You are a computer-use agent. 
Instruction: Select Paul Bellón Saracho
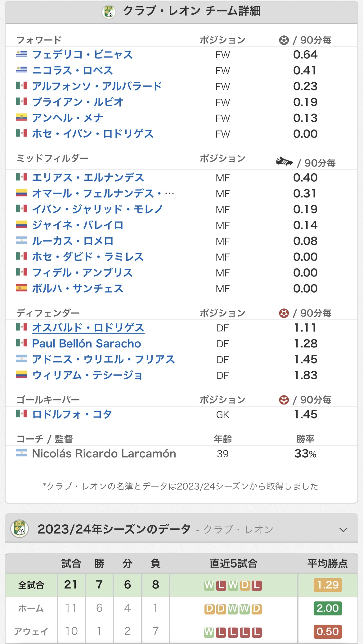tap(87, 344)
